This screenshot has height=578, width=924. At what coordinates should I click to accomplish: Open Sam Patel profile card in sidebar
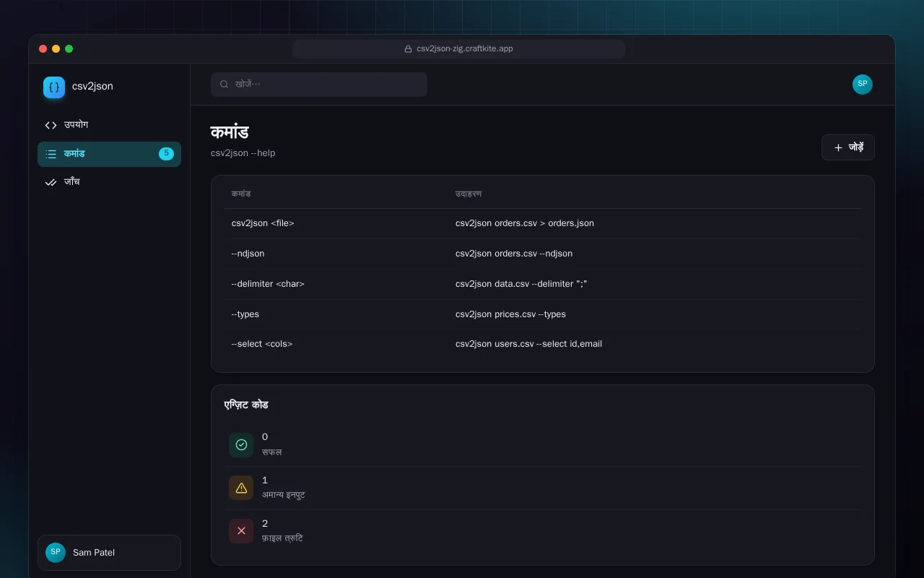pyautogui.click(x=109, y=553)
